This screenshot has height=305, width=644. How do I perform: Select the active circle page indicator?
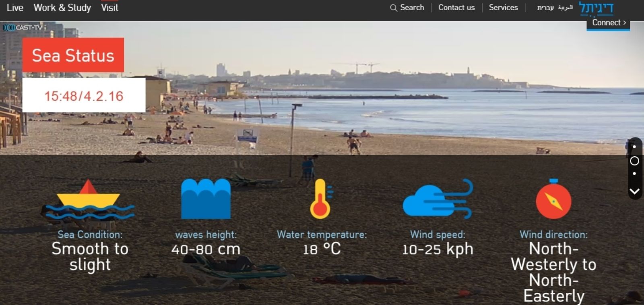click(x=634, y=161)
